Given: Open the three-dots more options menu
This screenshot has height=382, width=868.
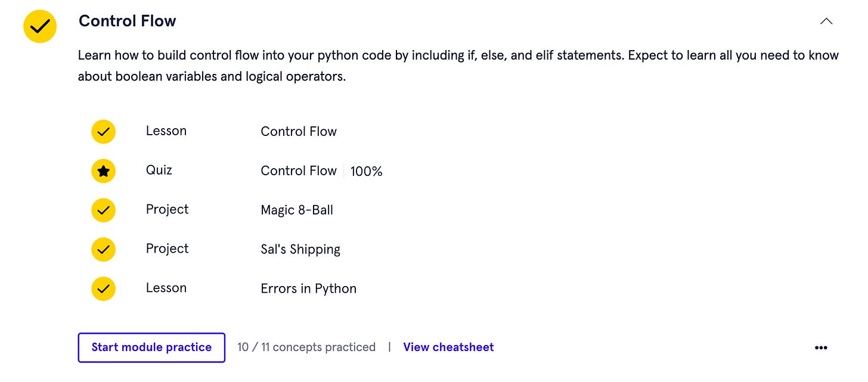Looking at the screenshot, I should (821, 348).
